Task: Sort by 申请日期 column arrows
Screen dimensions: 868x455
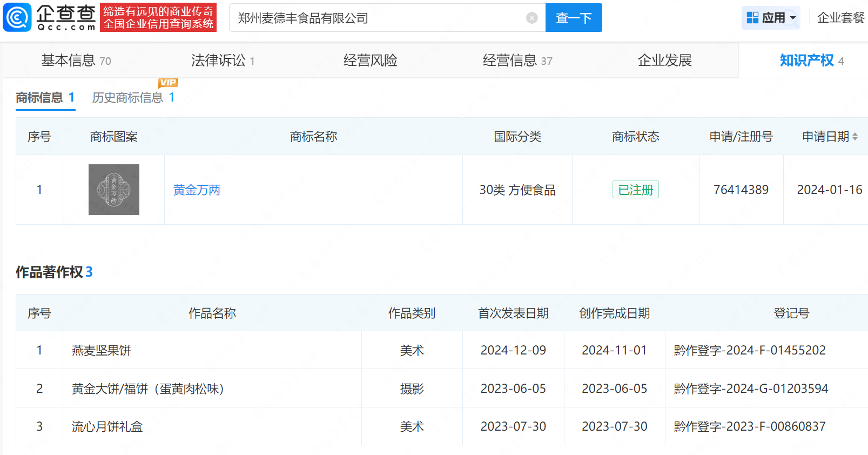Action: point(855,137)
